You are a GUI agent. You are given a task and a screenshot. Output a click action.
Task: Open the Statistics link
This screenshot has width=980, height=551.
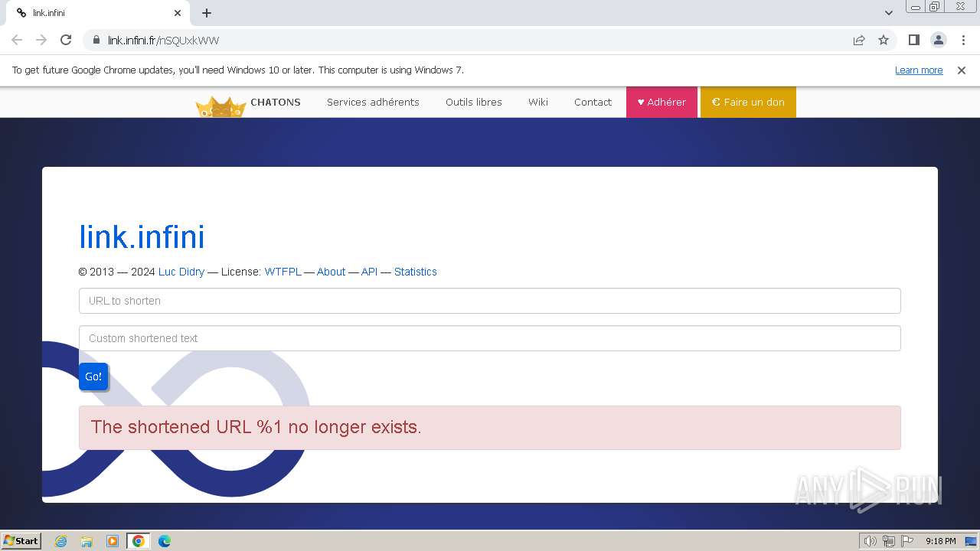(416, 272)
